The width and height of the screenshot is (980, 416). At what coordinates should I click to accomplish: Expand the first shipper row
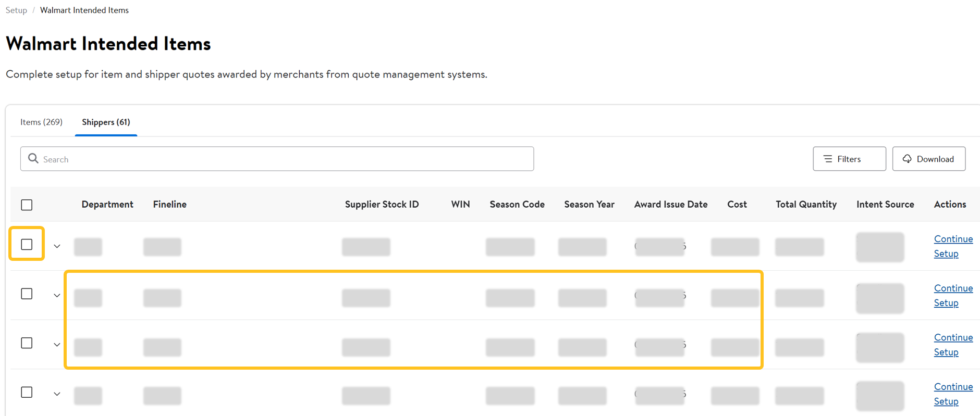(57, 246)
